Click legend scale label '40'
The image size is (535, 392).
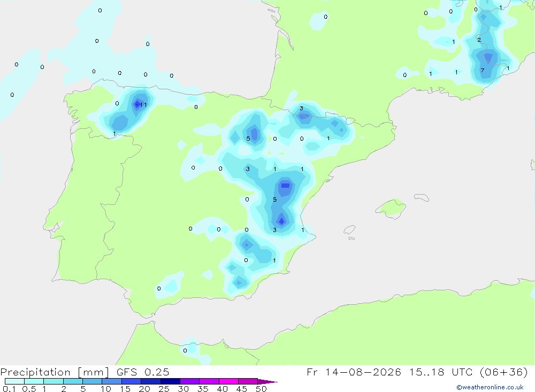coord(223,389)
